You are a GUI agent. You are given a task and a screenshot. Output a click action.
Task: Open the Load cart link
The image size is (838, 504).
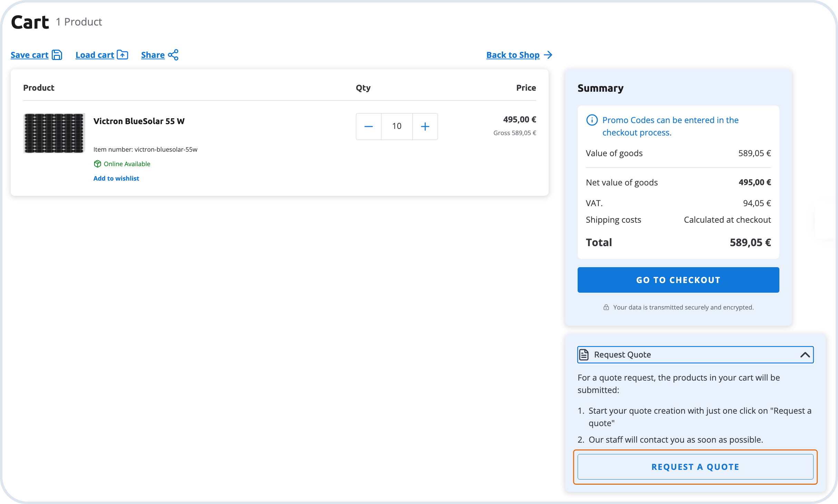pos(95,55)
